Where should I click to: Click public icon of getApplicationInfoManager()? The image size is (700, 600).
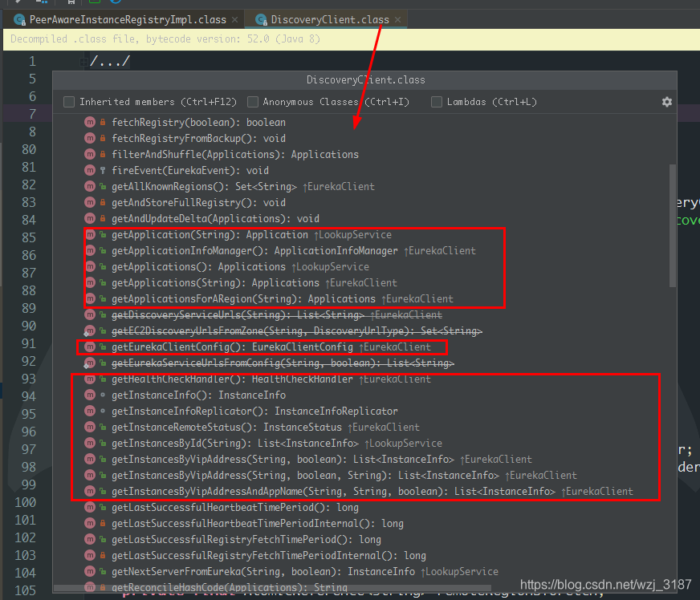[103, 251]
